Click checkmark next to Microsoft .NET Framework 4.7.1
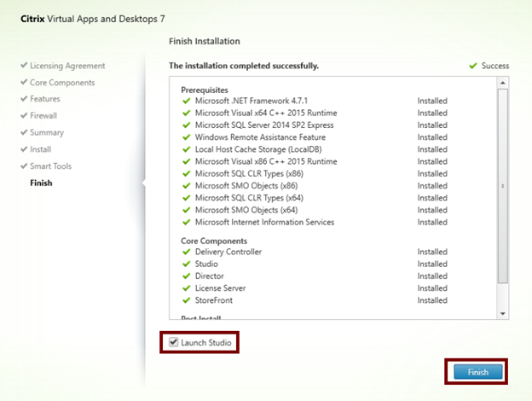Screen dimensions: 532x401 click(x=186, y=101)
